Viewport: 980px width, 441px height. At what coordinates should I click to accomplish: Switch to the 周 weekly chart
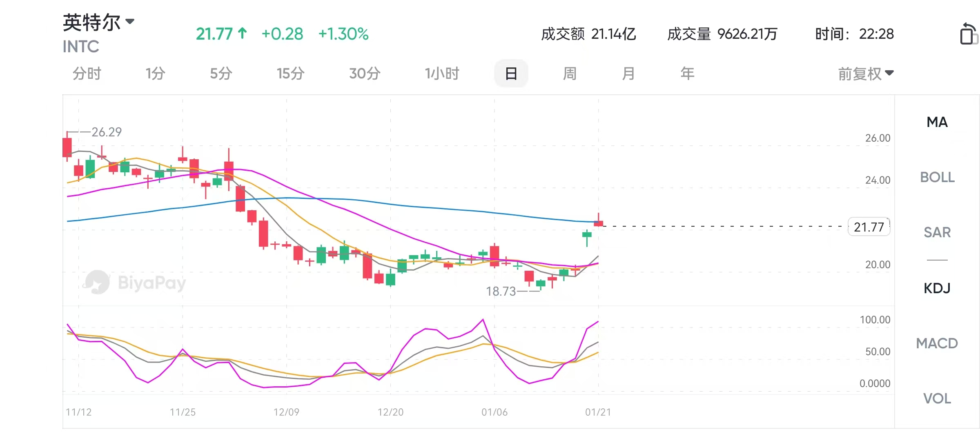pyautogui.click(x=570, y=74)
